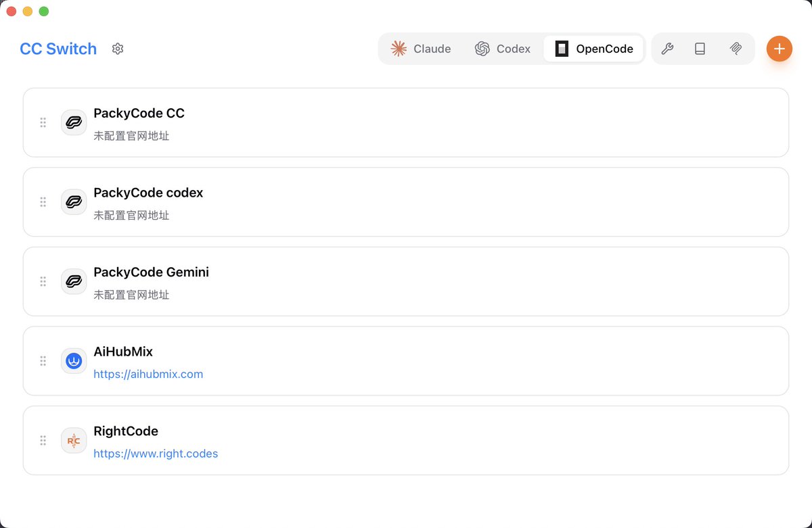Screen dimensions: 812x528
Task: Click the PackyCode codex drag handle
Action: click(x=43, y=202)
